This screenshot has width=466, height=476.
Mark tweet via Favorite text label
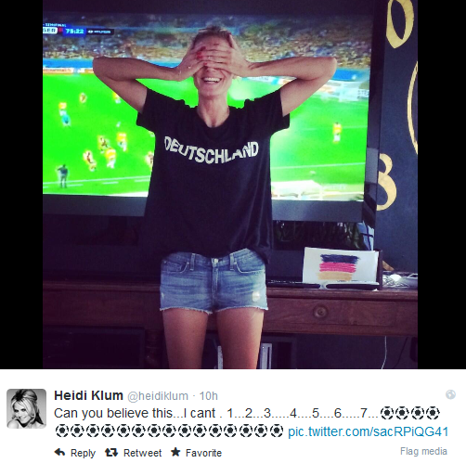(x=203, y=453)
